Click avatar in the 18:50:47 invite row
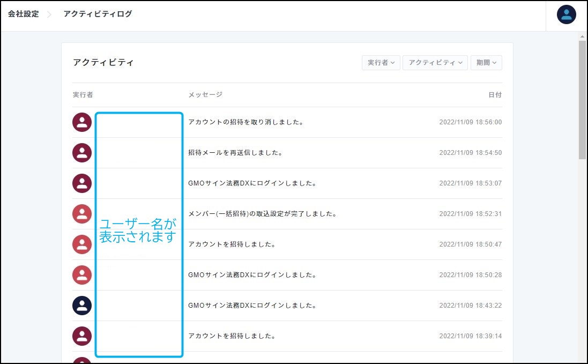This screenshot has height=364, width=588. click(82, 244)
